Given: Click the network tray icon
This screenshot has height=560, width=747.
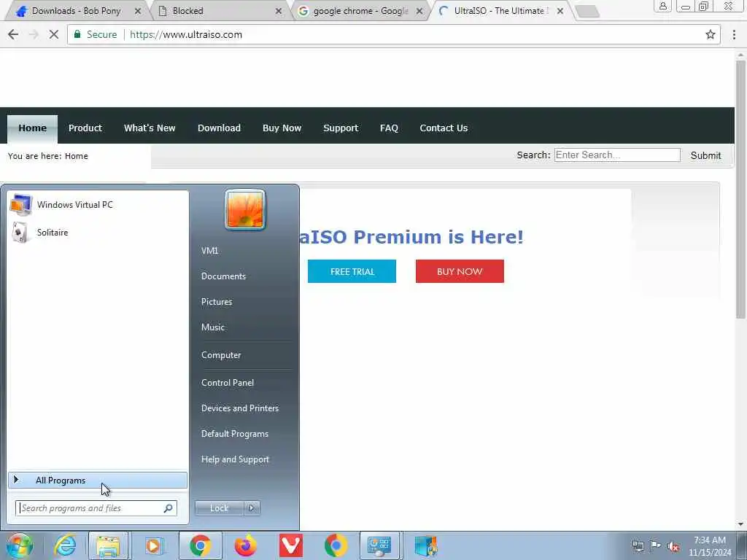Looking at the screenshot, I should click(638, 546).
